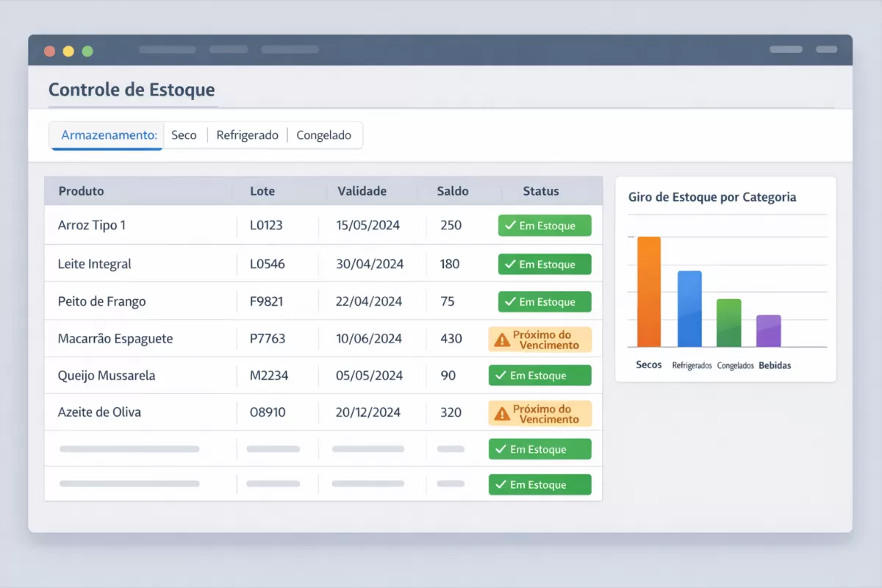Screen dimensions: 882x588
Task: Click expiry date 20/12/2024
Action: coord(368,412)
